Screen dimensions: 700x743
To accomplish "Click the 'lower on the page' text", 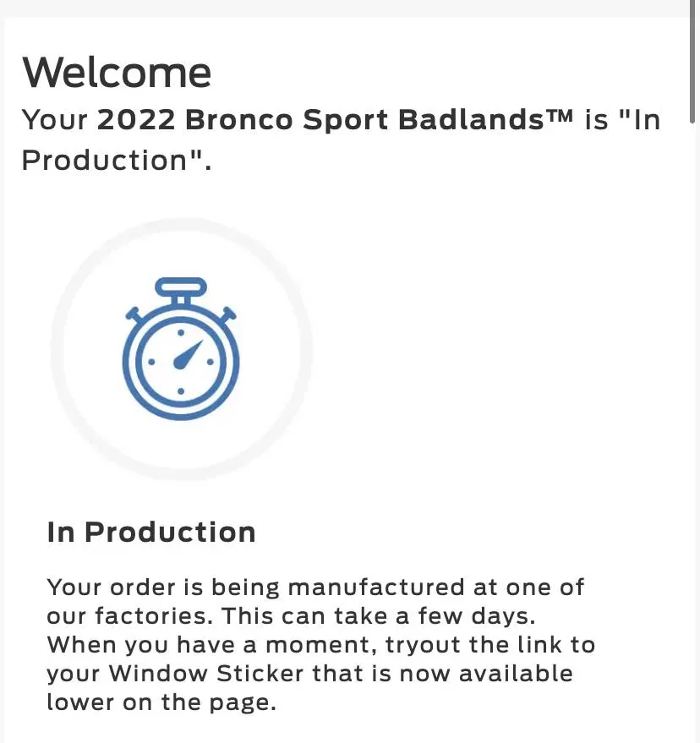I will tap(161, 702).
